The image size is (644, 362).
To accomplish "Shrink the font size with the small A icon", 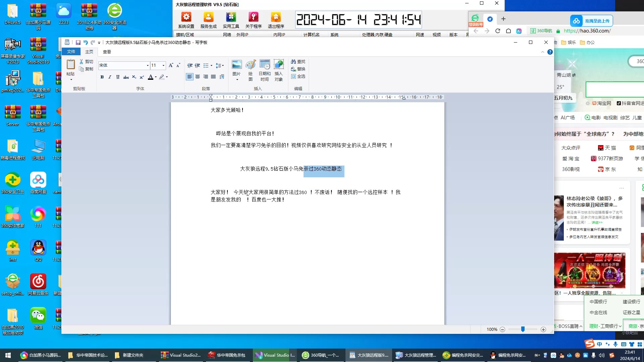I will [x=178, y=65].
